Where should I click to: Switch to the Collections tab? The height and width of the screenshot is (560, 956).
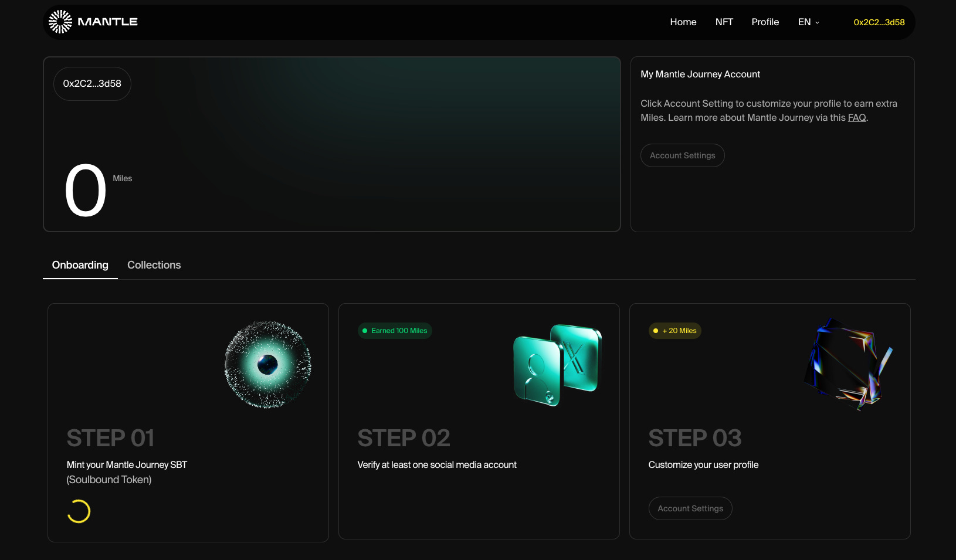point(154,265)
